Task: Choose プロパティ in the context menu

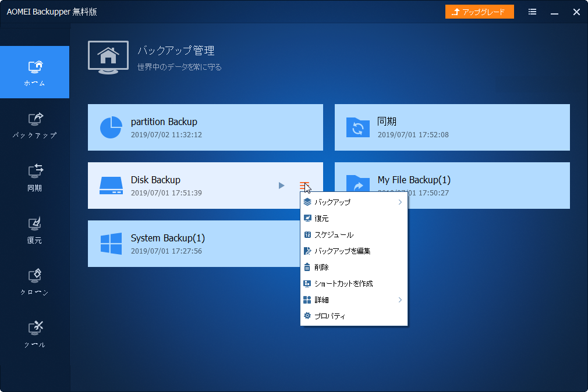Action: pos(353,316)
